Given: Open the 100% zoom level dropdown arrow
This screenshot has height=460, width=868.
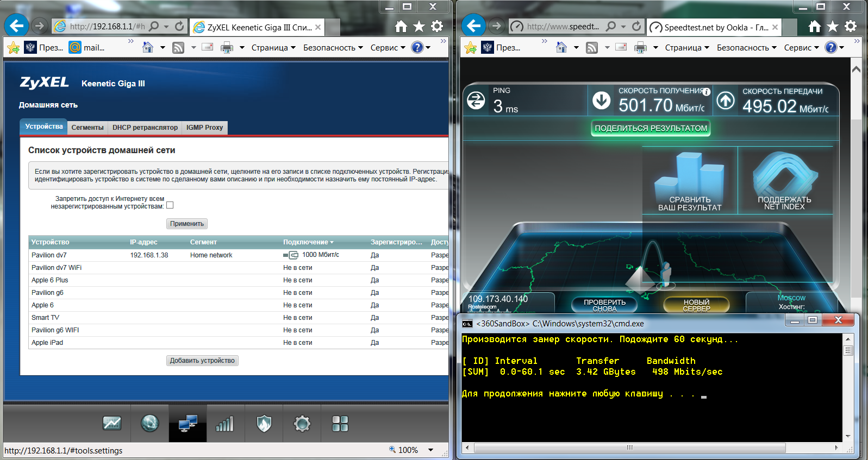Looking at the screenshot, I should (x=430, y=450).
